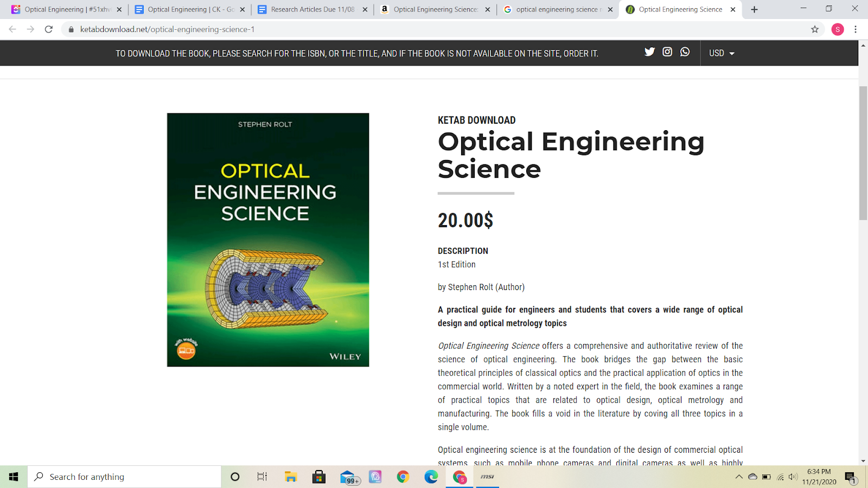Expand the USD currency dropdown
Screen dimensions: 868x488
pos(722,53)
